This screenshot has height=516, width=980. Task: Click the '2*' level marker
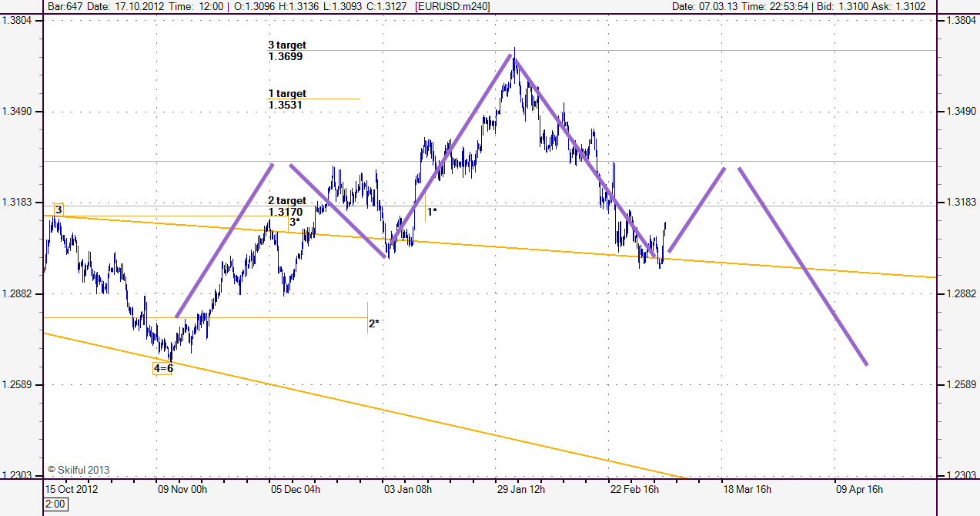[373, 323]
